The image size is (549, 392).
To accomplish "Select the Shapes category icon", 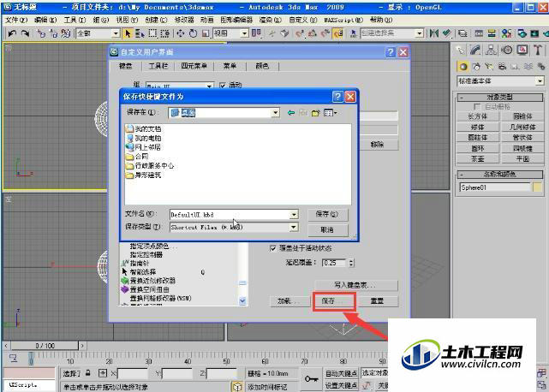I will pyautogui.click(x=476, y=67).
